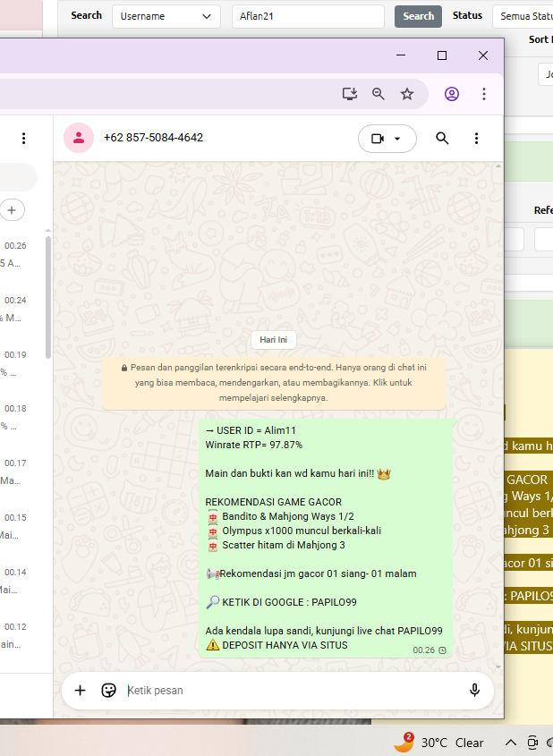Viewport: 553px width, 756px height.
Task: Close the WhatsApp browser window
Action: (483, 55)
